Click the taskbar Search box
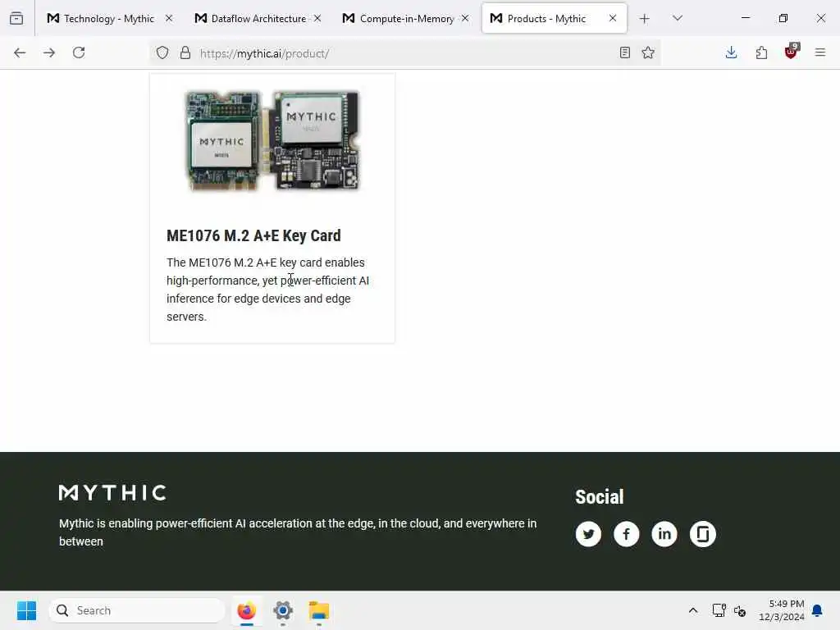 pyautogui.click(x=137, y=610)
